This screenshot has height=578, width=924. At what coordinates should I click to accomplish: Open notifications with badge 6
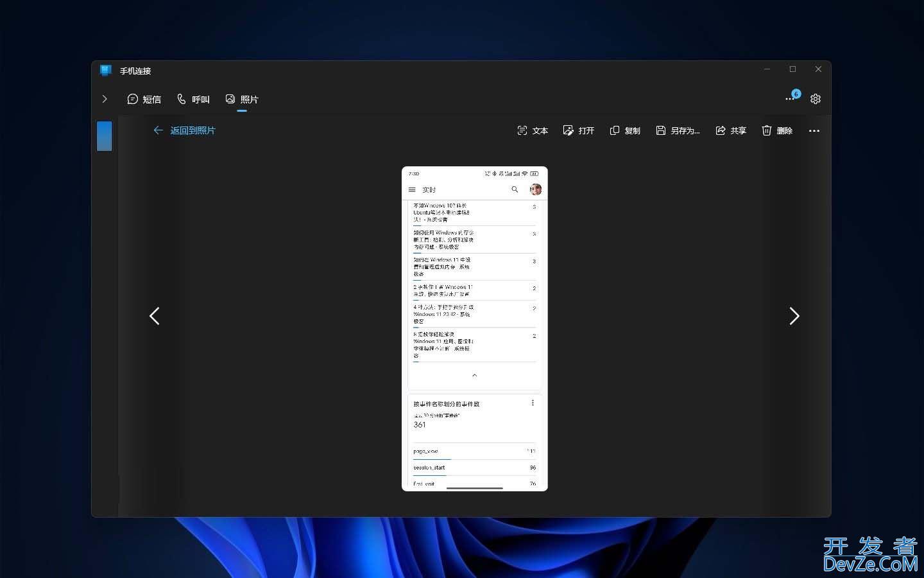click(x=792, y=97)
